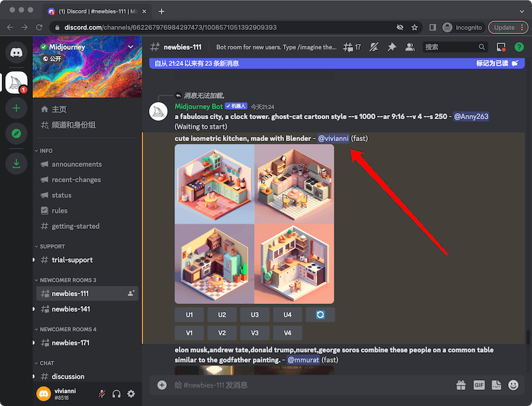This screenshot has height=406, width=532.
Task: Open the emoji picker smiley
Action: click(513, 385)
